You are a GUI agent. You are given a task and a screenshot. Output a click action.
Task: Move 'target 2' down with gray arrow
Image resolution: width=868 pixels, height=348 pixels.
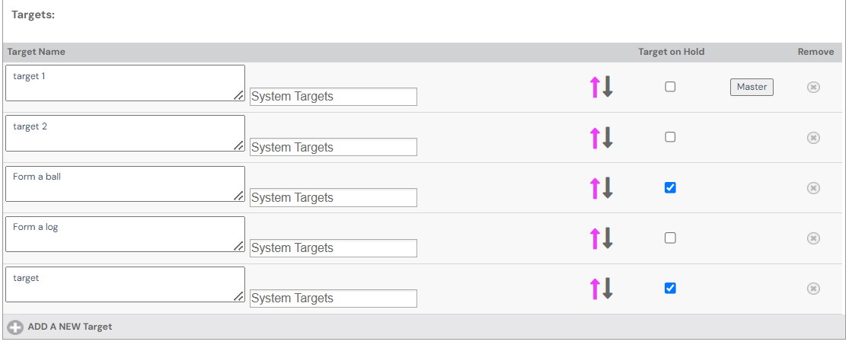[x=608, y=137]
